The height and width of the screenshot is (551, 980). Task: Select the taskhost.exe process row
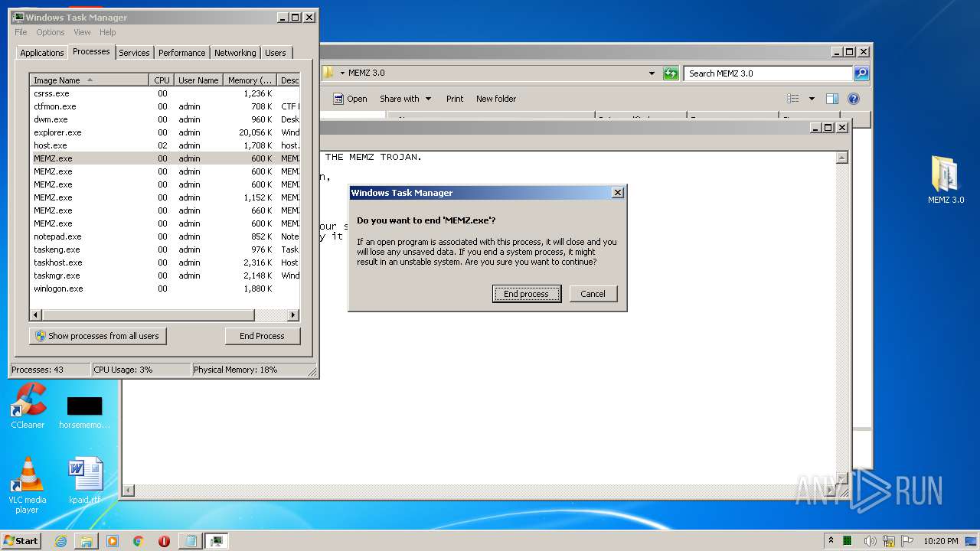click(x=165, y=262)
